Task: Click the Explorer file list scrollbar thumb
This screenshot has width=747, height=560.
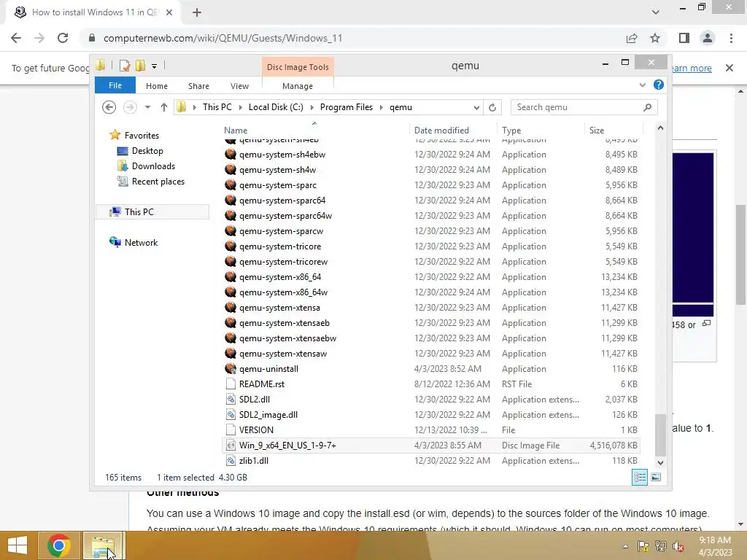Action: pos(660,435)
